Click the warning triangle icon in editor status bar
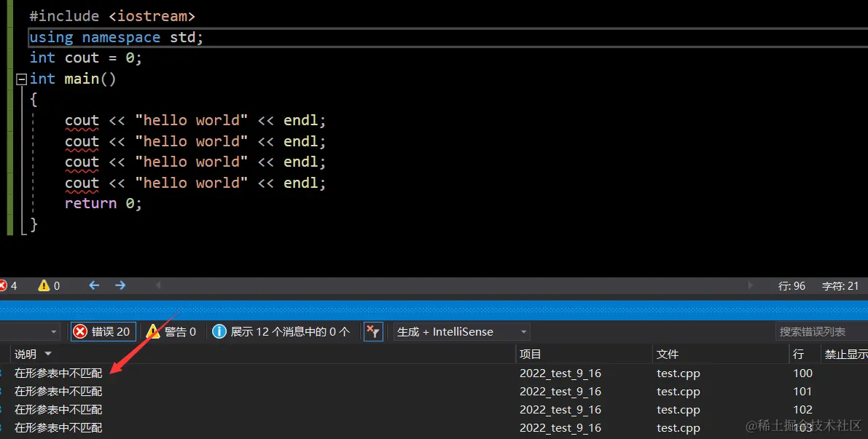The width and height of the screenshot is (868, 439). point(44,286)
